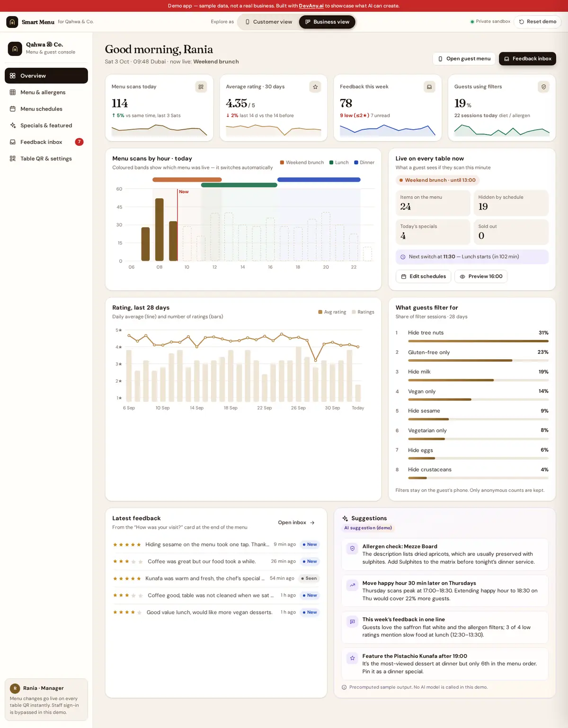Viewport: 568px width, 728px height.
Task: Click the Weekend brunch until 13:00 pill
Action: [x=438, y=180]
